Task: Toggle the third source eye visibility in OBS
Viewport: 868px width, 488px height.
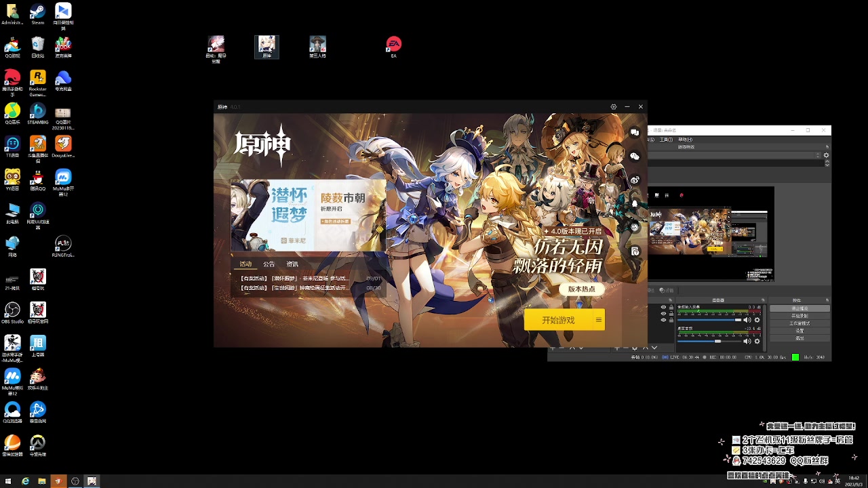Action: coord(663,319)
